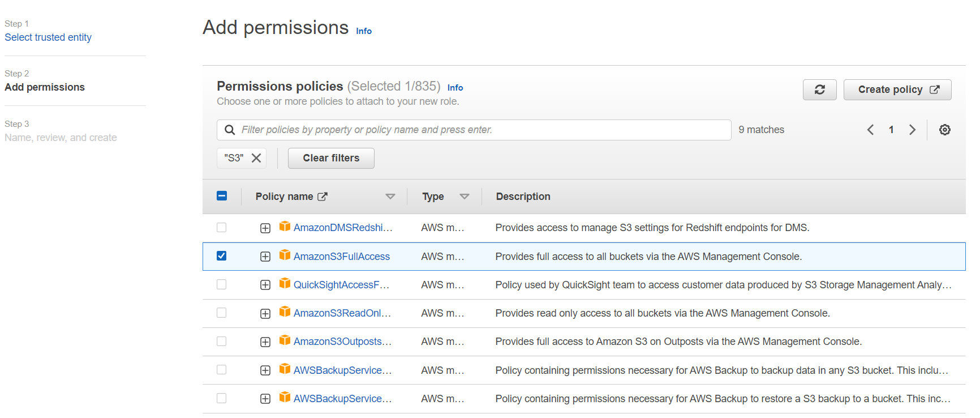
Task: Toggle the select-all checkbox in table header
Action: coord(222,196)
